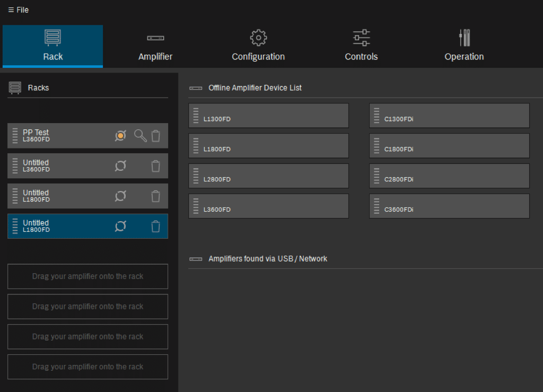Click trash icon on the highlighted Untitled L1800FD
Screen dimensions: 543x392
tap(155, 227)
